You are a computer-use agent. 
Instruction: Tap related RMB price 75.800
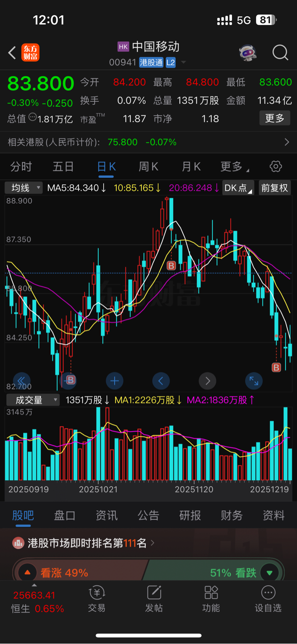point(123,142)
